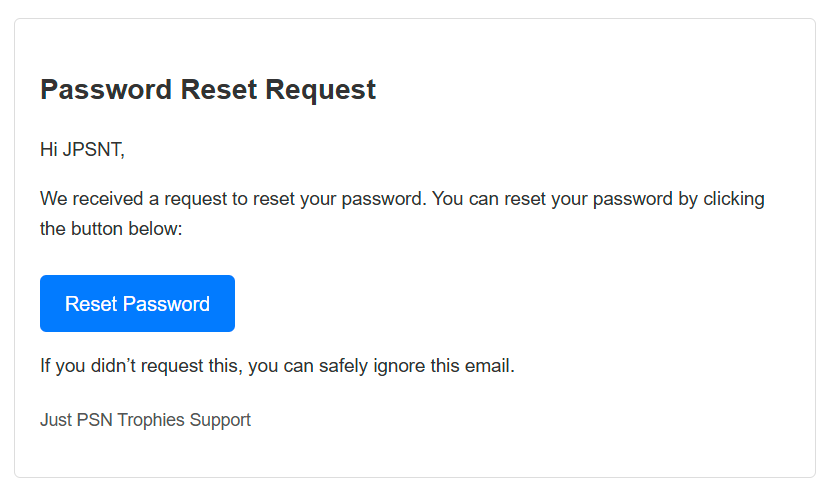Screen dimensions: 838x499
Task: Click the text the button below:
Action: coord(111,229)
